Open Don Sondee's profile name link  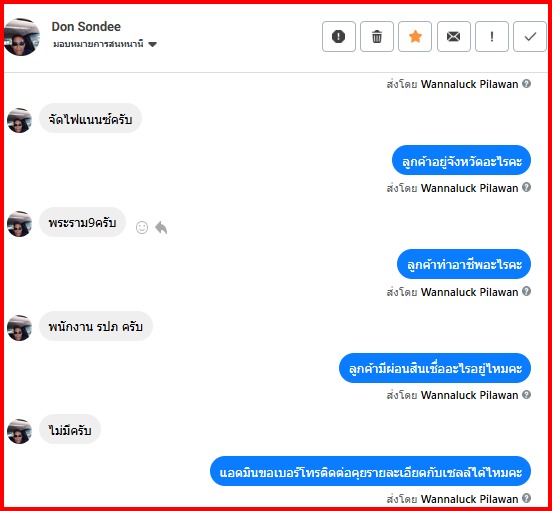point(86,27)
